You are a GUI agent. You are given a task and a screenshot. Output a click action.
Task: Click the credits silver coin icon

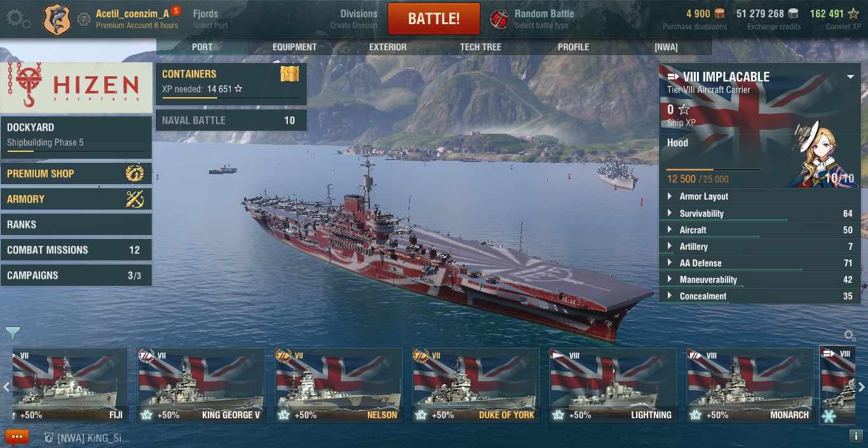(x=793, y=13)
